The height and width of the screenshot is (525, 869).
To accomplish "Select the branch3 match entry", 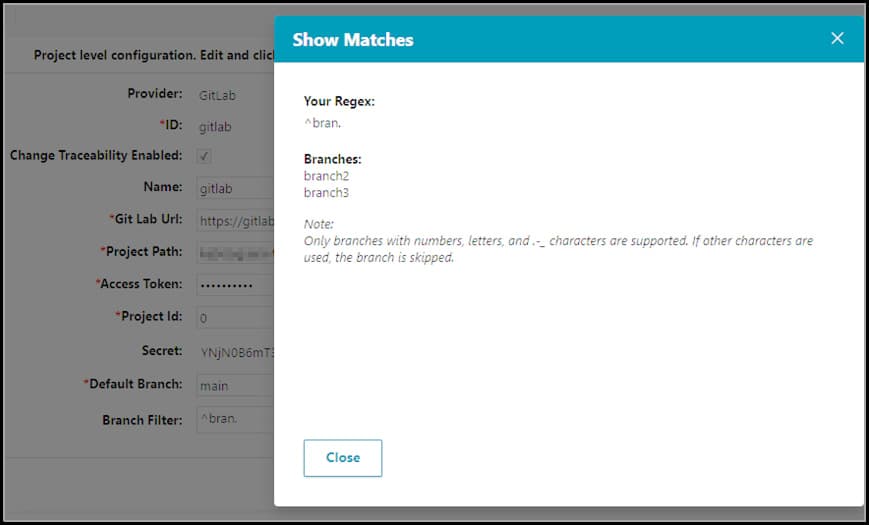I will (326, 192).
